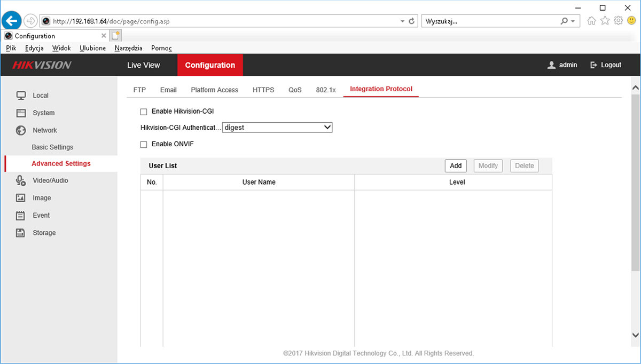Open the Narzędzia menu
Viewport: 641px width, 364px height.
click(128, 48)
